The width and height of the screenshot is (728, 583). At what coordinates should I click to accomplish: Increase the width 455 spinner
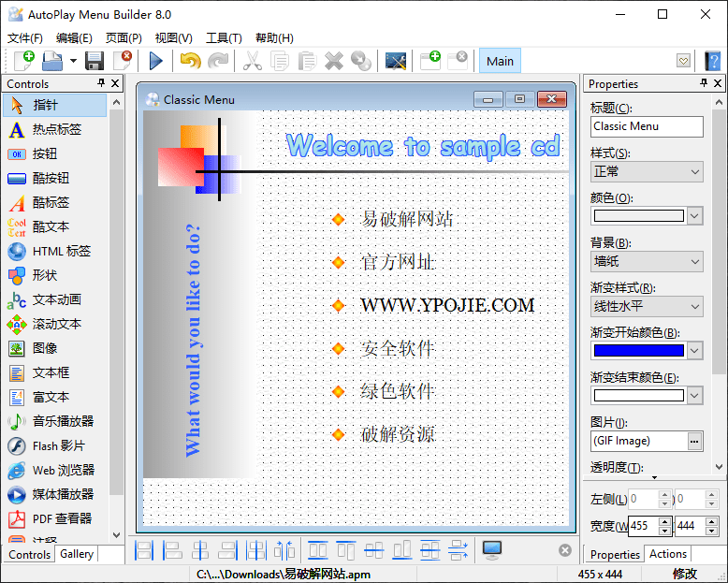click(665, 521)
